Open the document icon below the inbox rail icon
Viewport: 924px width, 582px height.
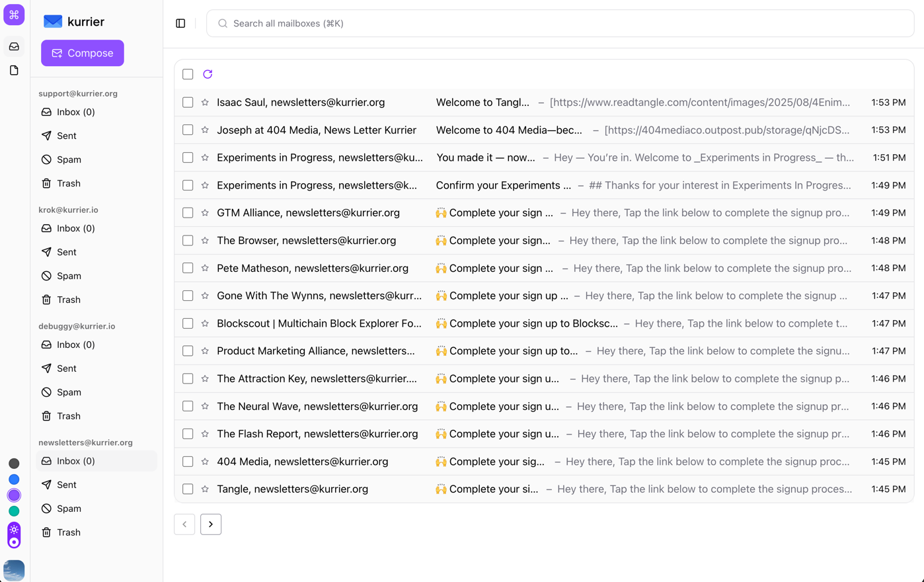(14, 69)
